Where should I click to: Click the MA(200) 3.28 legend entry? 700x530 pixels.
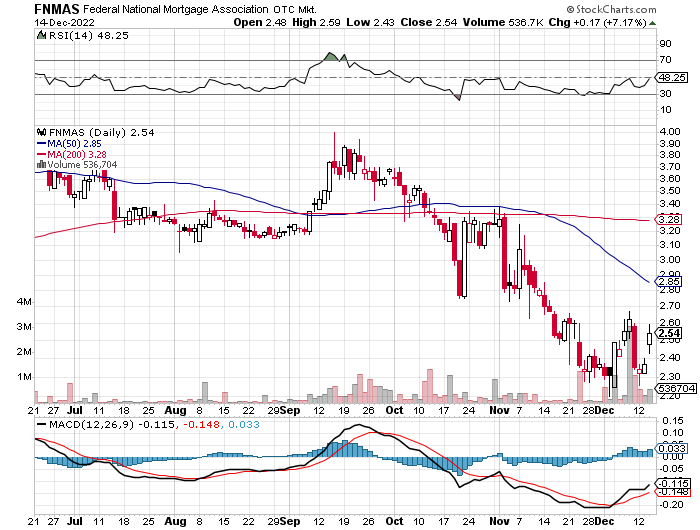71,154
